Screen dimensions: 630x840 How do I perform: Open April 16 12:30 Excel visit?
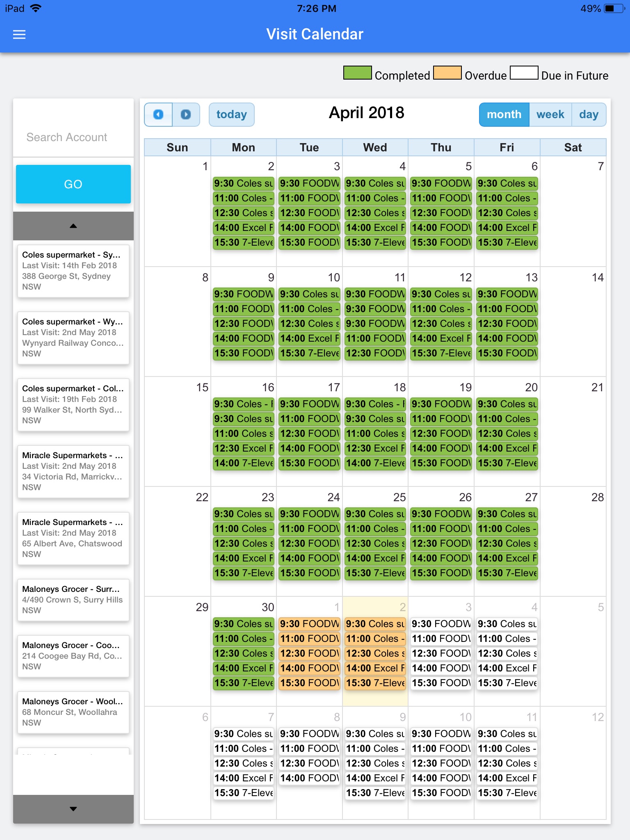pyautogui.click(x=244, y=448)
